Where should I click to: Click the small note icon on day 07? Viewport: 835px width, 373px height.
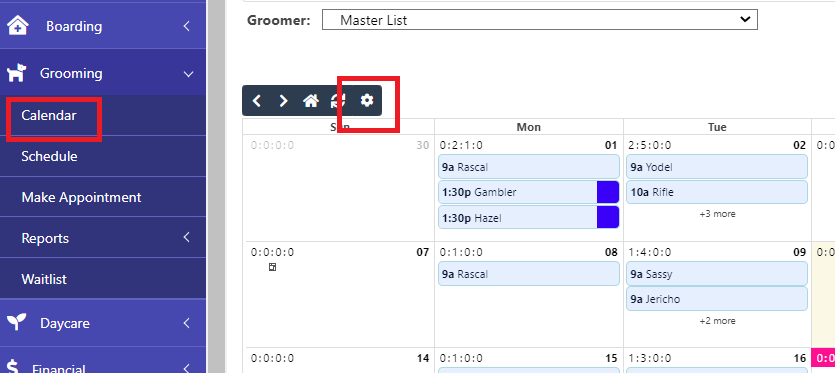(x=272, y=267)
